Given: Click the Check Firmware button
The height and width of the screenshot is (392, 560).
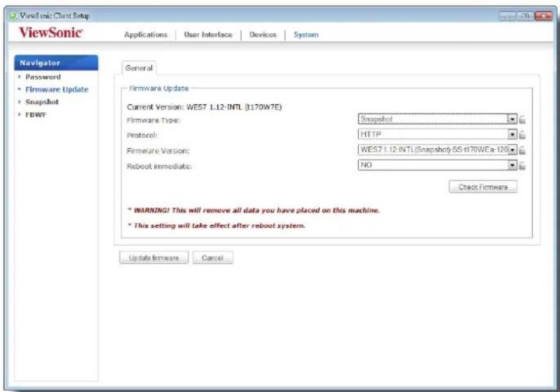Looking at the screenshot, I should click(483, 187).
